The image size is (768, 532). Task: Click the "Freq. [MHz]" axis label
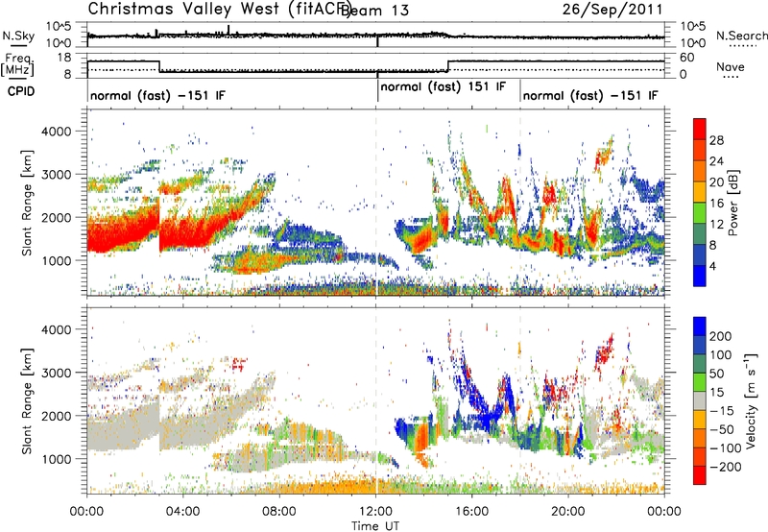[17, 65]
